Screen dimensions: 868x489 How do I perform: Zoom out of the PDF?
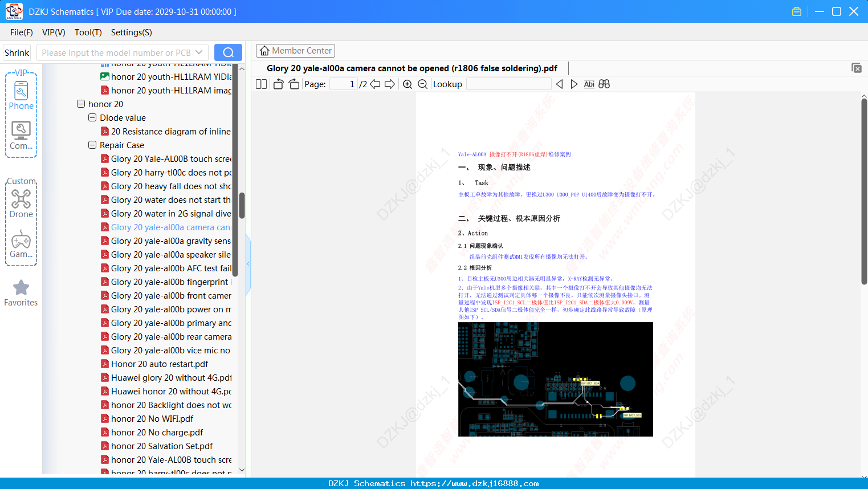(x=422, y=84)
